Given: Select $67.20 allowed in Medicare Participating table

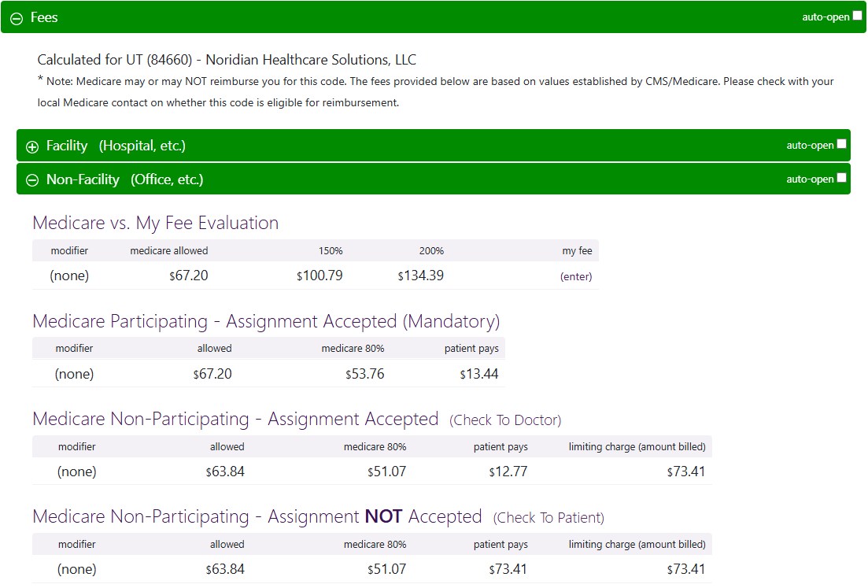Looking at the screenshot, I should (x=212, y=374).
